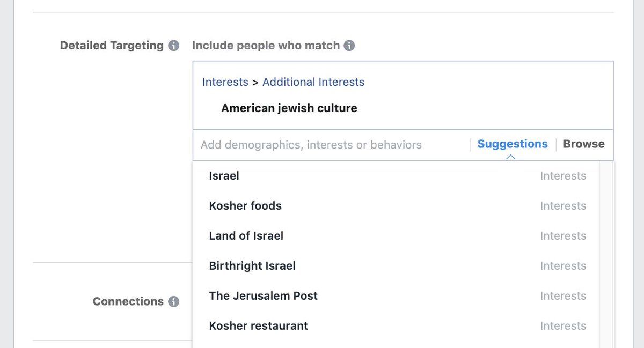Screen dimensions: 644x348
Task: Choose Birthright Israel from suggestions
Action: point(397,266)
